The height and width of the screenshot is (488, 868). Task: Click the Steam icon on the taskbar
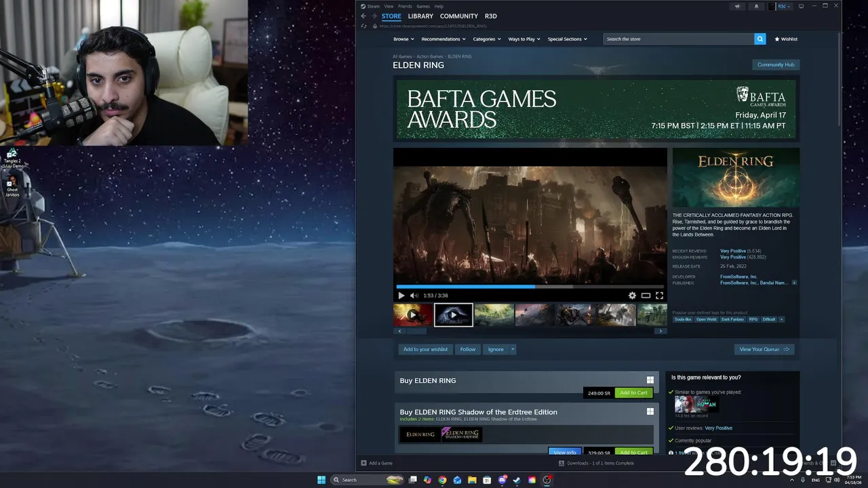pyautogui.click(x=517, y=480)
